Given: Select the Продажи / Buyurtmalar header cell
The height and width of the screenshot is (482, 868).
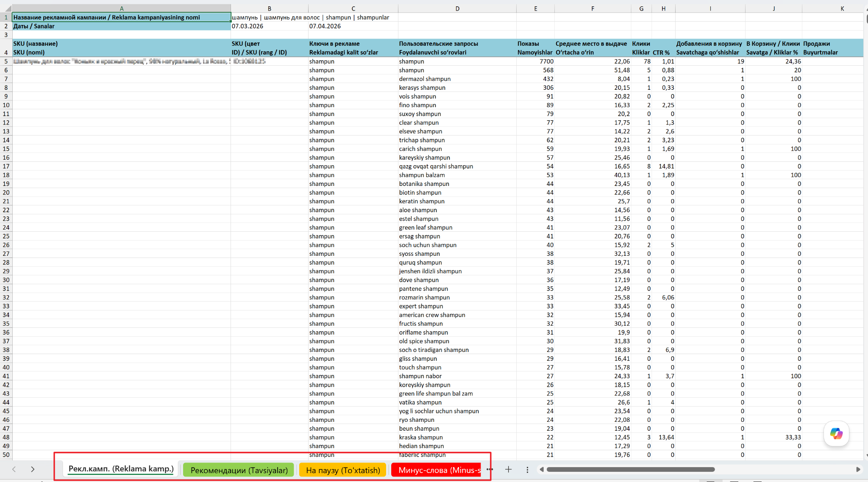Looking at the screenshot, I should (x=833, y=48).
